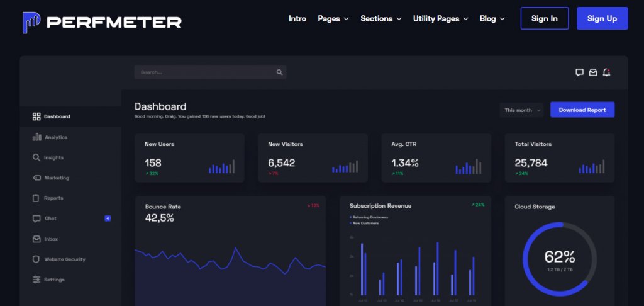Click the Bounce Rate value 42,5%
The width and height of the screenshot is (644, 306).
pos(159,218)
